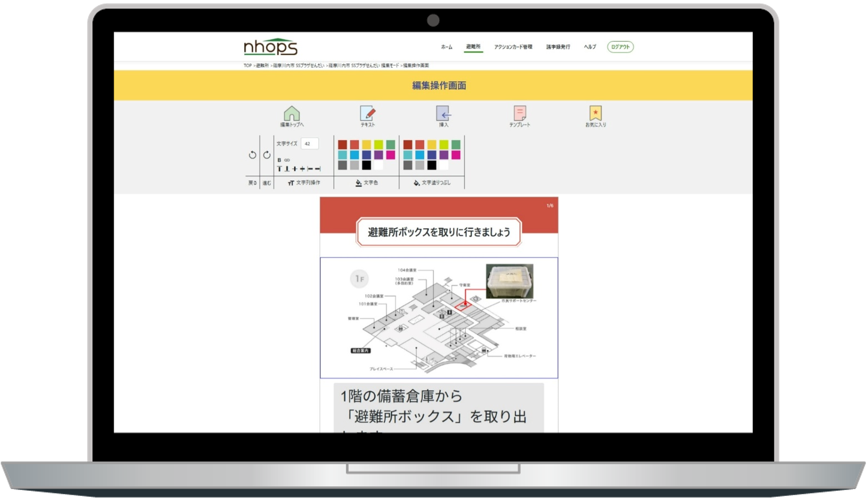Pick purple in 文字色 palette
Viewport: 868px width, 502px height.
[378, 155]
